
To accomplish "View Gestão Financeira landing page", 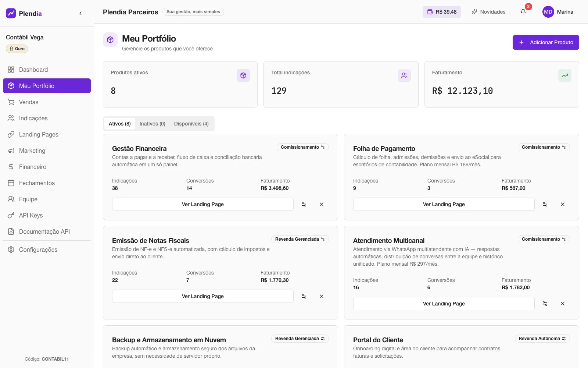I will coord(203,204).
